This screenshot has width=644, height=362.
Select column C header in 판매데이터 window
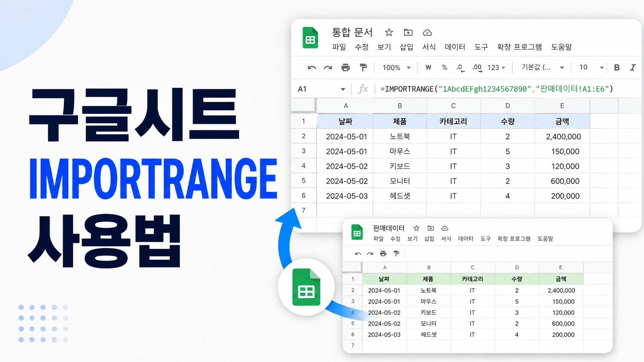pyautogui.click(x=473, y=267)
